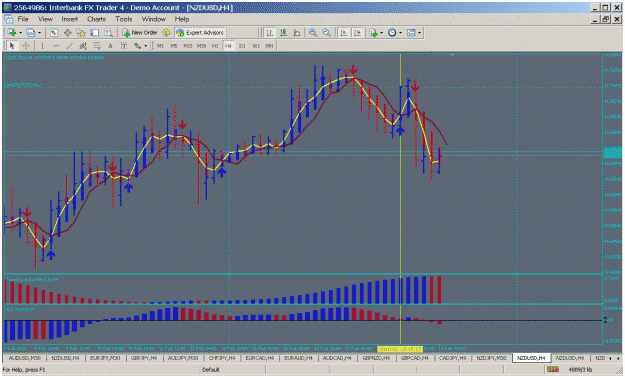The width and height of the screenshot is (625, 376).
Task: Set timeframe to MN
Action: (269, 46)
